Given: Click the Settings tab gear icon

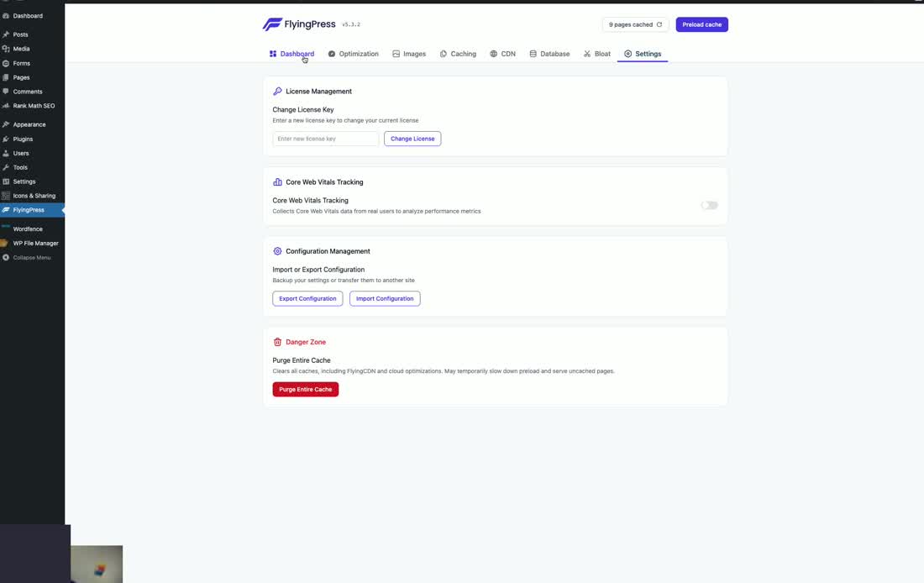Looking at the screenshot, I should click(x=627, y=54).
